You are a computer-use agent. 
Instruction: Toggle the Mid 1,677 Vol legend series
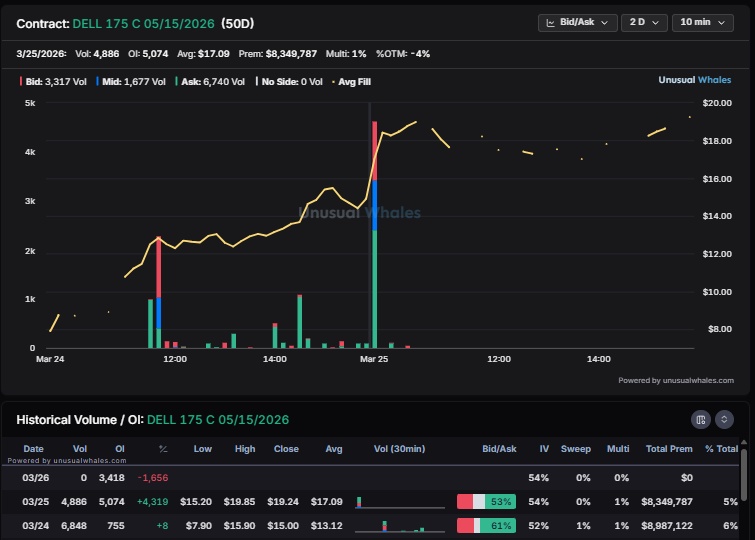[x=131, y=82]
